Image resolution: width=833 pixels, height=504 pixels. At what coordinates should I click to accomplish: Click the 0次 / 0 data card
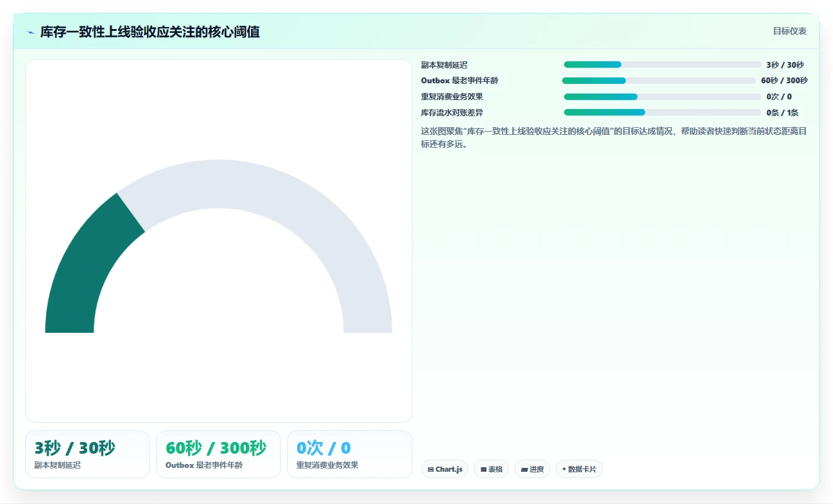tap(349, 454)
